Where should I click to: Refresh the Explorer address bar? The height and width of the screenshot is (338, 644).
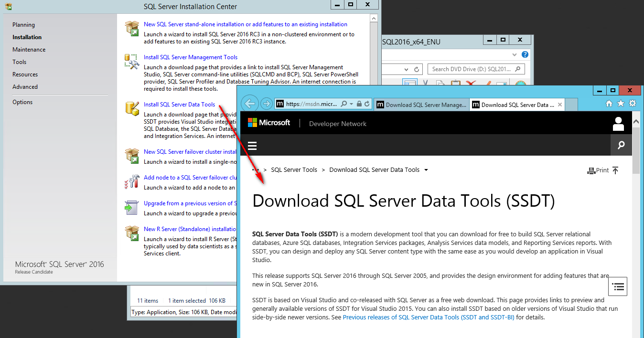(417, 69)
